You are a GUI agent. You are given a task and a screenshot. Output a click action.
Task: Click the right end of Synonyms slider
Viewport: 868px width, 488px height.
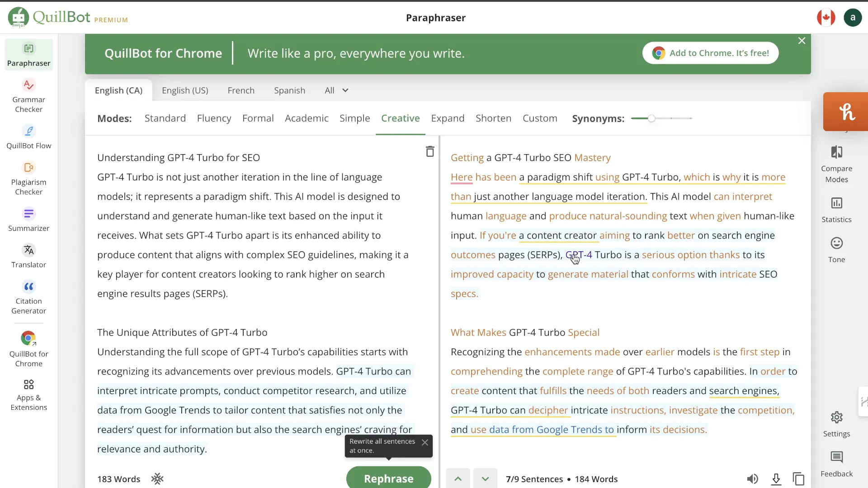[691, 118]
